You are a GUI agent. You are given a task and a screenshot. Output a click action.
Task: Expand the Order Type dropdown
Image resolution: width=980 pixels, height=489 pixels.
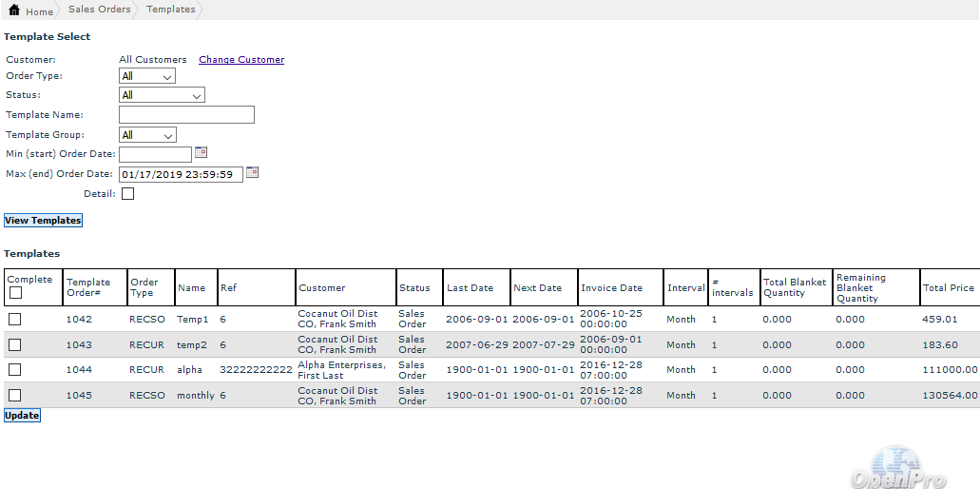(x=147, y=76)
